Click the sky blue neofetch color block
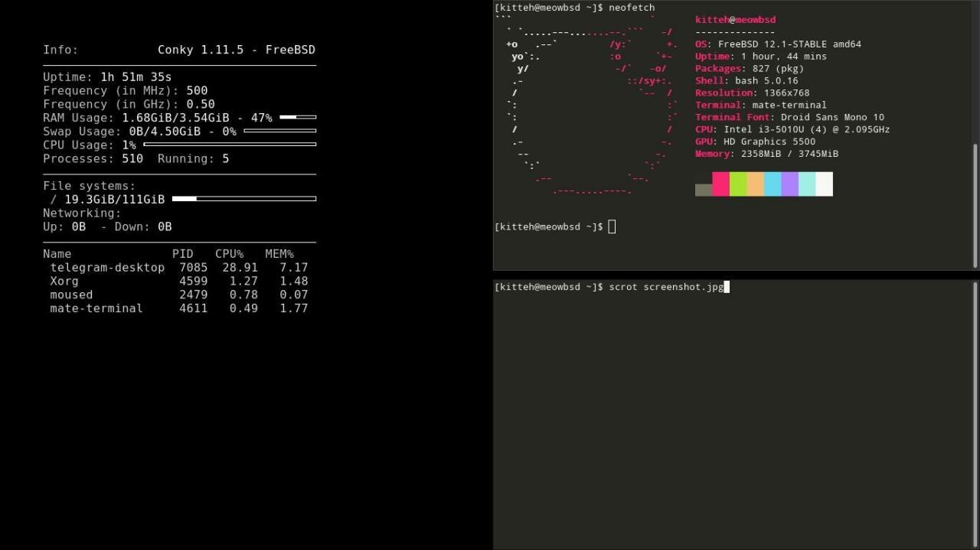This screenshot has height=550, width=980. 773,184
